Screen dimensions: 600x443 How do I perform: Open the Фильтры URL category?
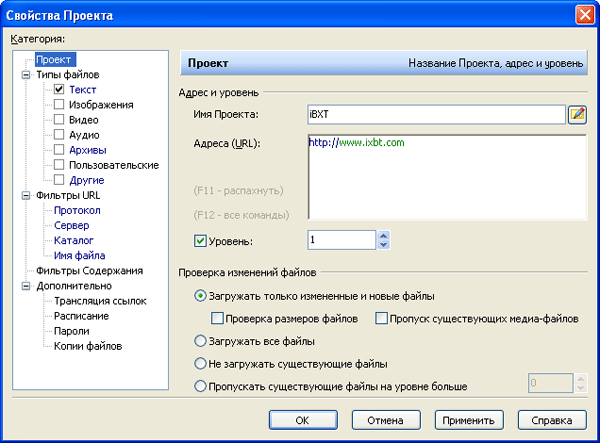click(68, 195)
